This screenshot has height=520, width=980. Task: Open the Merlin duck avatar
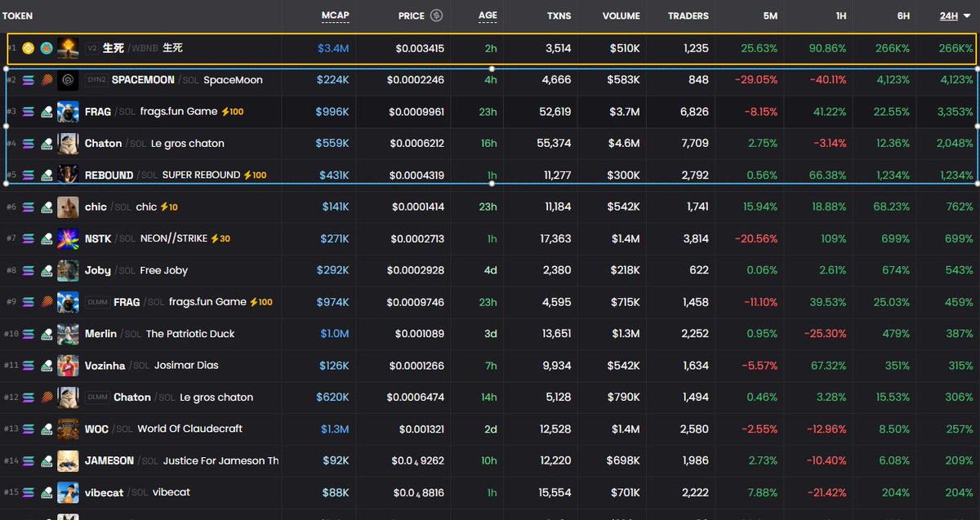click(69, 334)
